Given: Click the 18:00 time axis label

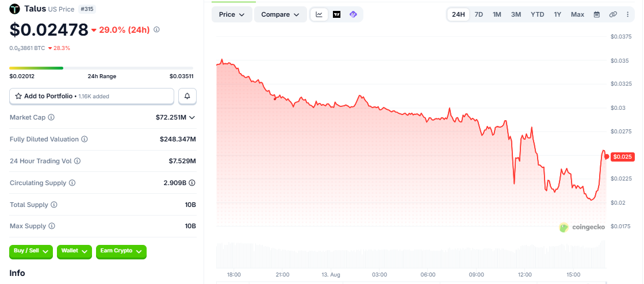Looking at the screenshot, I should [233, 275].
